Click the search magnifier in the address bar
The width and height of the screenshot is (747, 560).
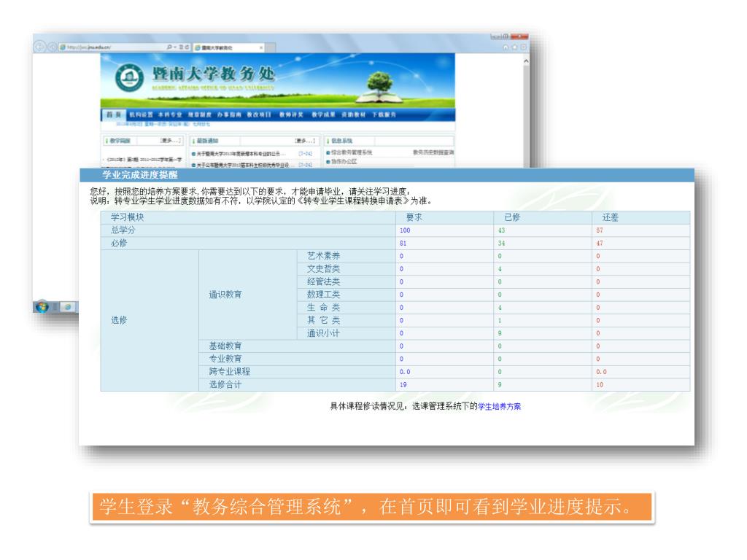[x=169, y=47]
